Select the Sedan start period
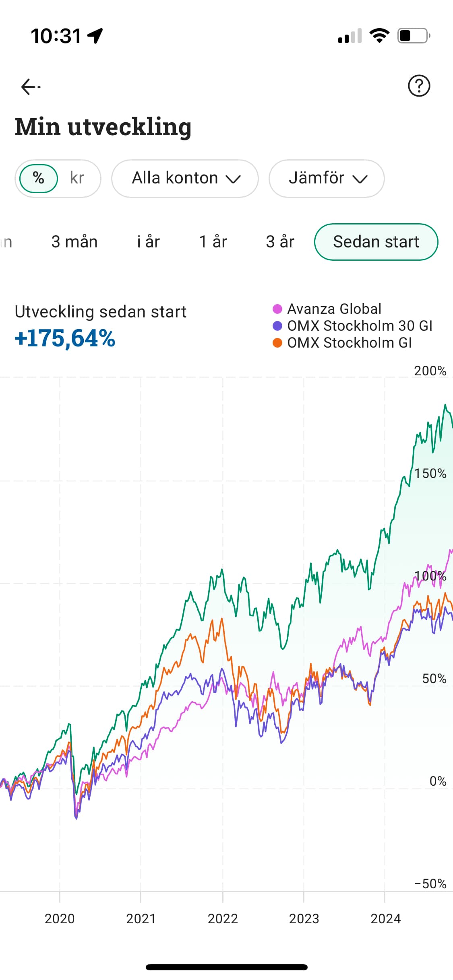 376,242
